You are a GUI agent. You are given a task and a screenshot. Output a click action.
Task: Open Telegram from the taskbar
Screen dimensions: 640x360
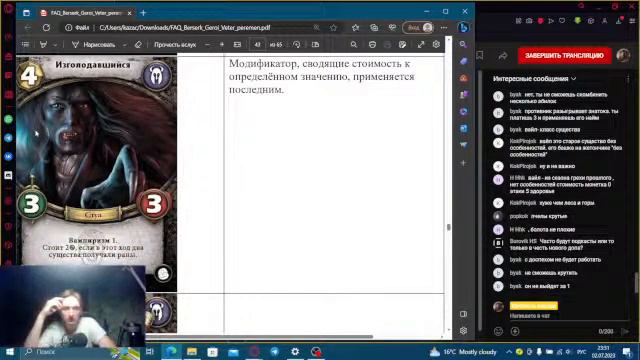point(274,351)
